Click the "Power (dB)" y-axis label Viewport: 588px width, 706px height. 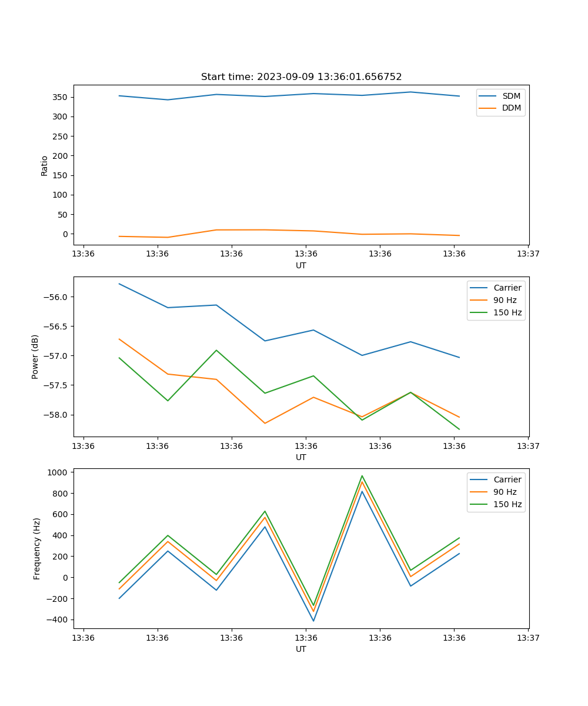click(35, 357)
